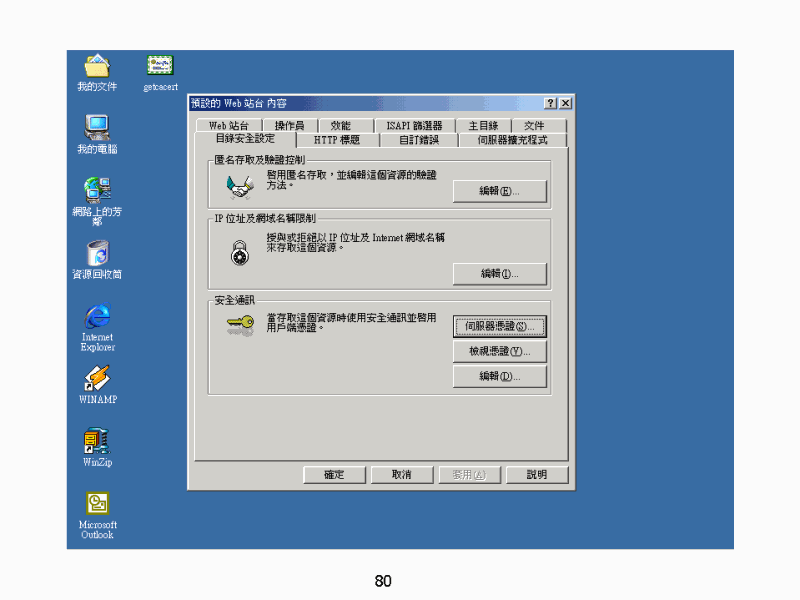
Task: Select the Microsoft Outlook desktop icon
Action: (97, 504)
